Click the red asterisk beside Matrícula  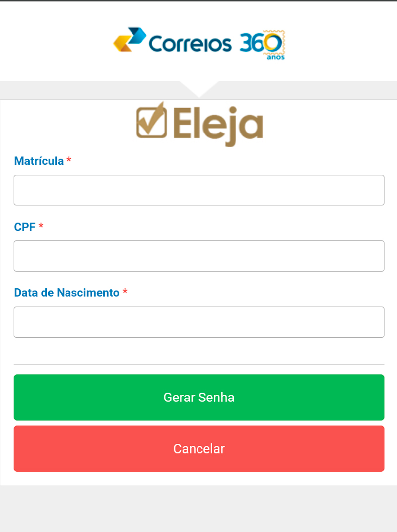[x=69, y=160]
